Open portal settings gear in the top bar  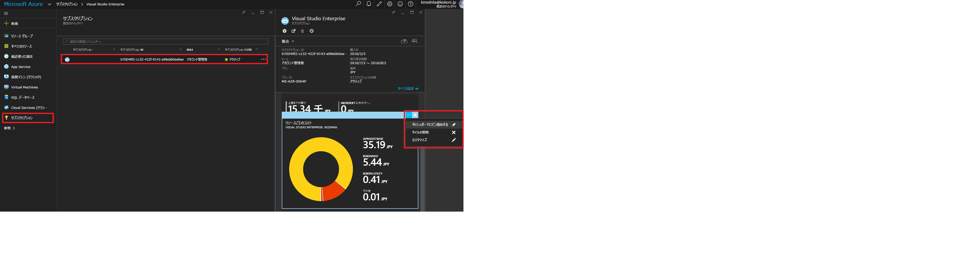[x=389, y=4]
